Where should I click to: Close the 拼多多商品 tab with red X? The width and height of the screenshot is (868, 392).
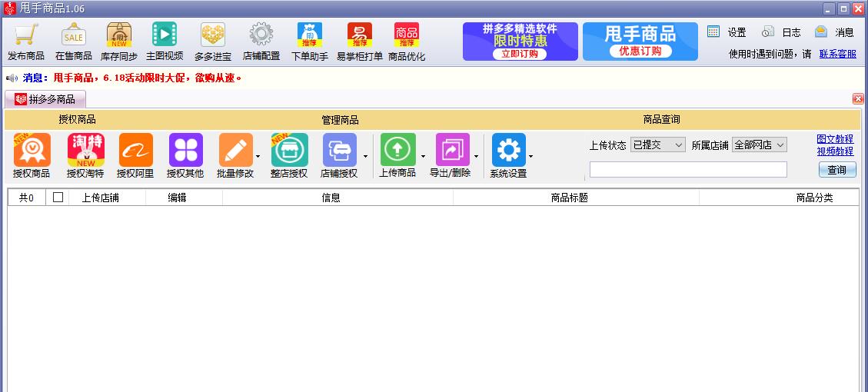pyautogui.click(x=858, y=99)
